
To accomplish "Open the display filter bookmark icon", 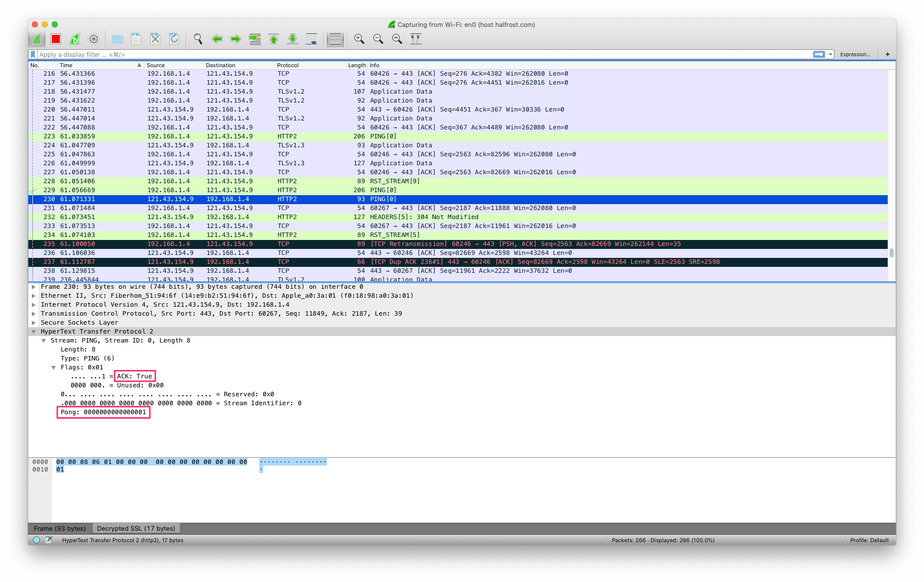I will coord(33,54).
